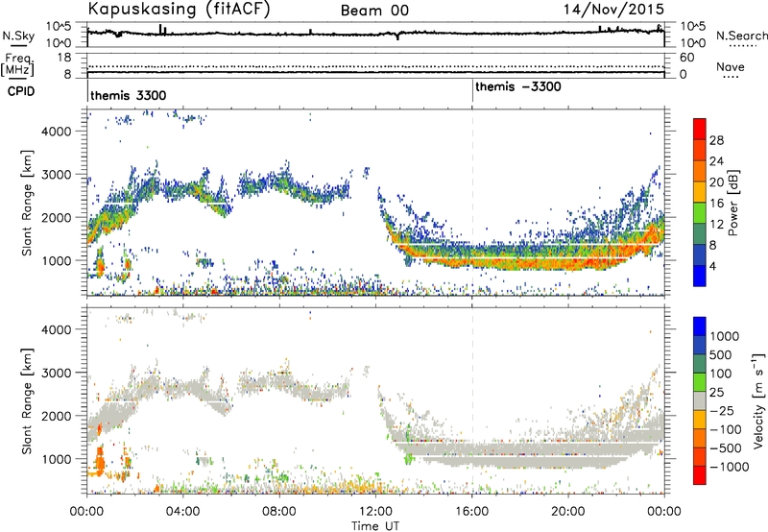This screenshot has width=768, height=532.
Task: Click the CPID marker line beside themis 3300
Action: coord(87,91)
